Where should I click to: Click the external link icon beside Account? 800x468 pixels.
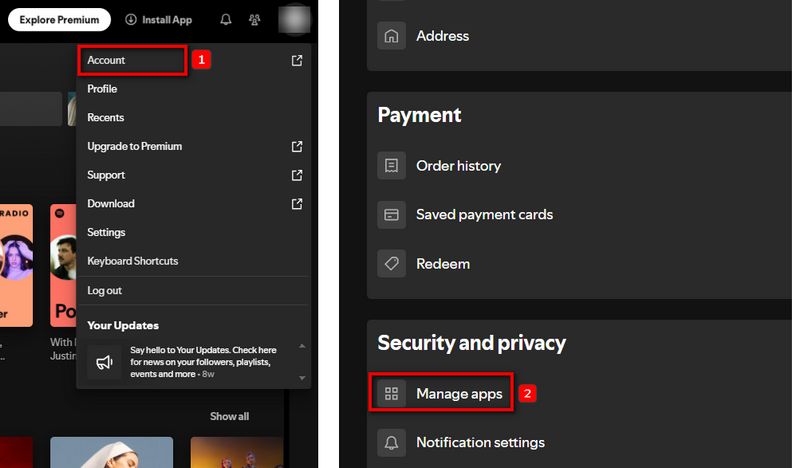[x=297, y=60]
